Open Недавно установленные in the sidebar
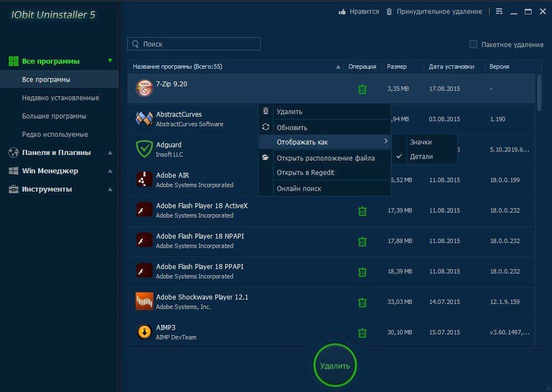 click(x=60, y=98)
